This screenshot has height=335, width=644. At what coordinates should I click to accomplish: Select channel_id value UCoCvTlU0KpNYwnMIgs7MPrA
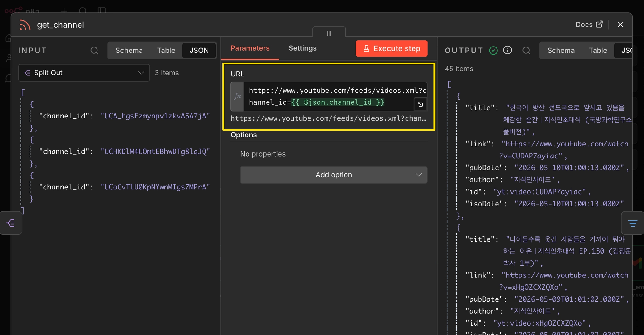coord(155,187)
